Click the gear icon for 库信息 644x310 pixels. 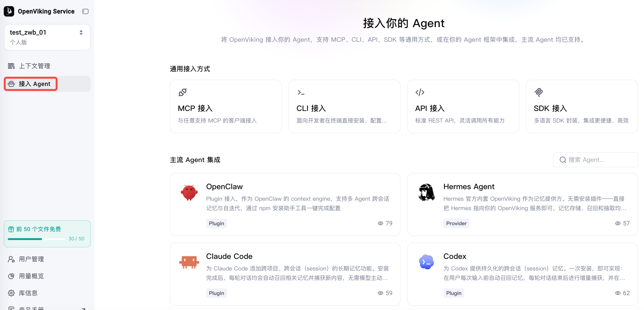(11, 293)
